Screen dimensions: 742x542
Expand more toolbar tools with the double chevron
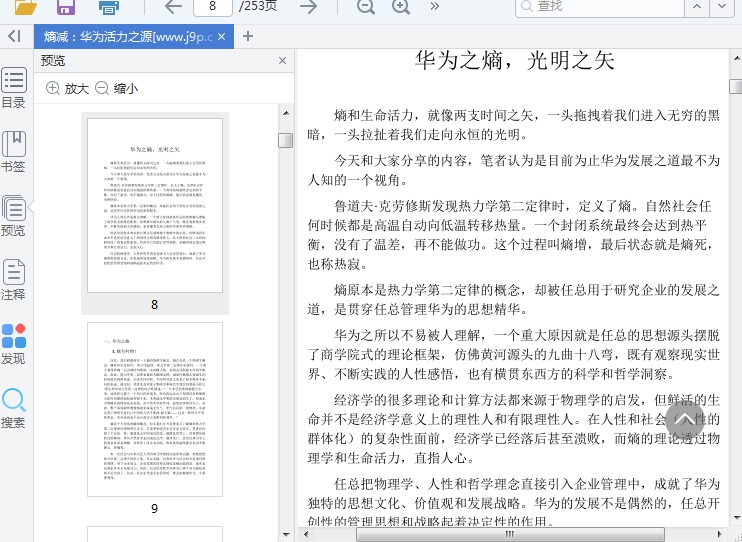coord(434,7)
